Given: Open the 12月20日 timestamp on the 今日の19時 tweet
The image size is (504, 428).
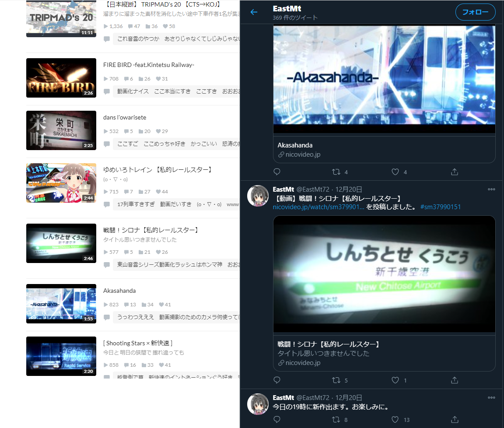Looking at the screenshot, I should pyautogui.click(x=348, y=398).
